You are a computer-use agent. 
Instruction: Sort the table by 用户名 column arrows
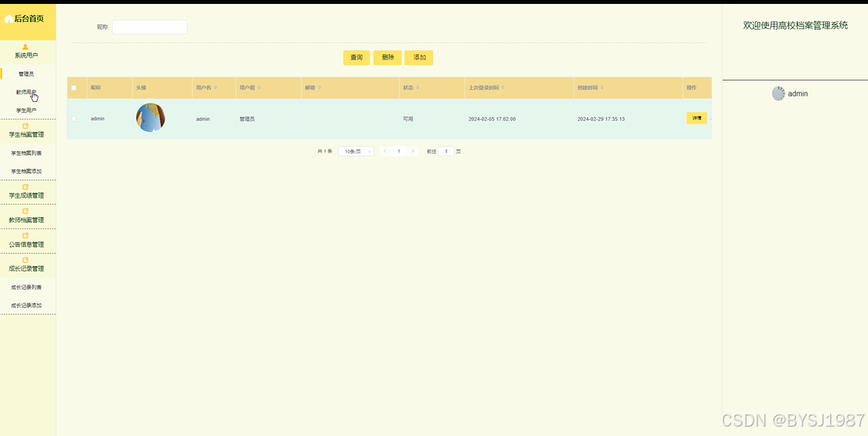(x=216, y=88)
